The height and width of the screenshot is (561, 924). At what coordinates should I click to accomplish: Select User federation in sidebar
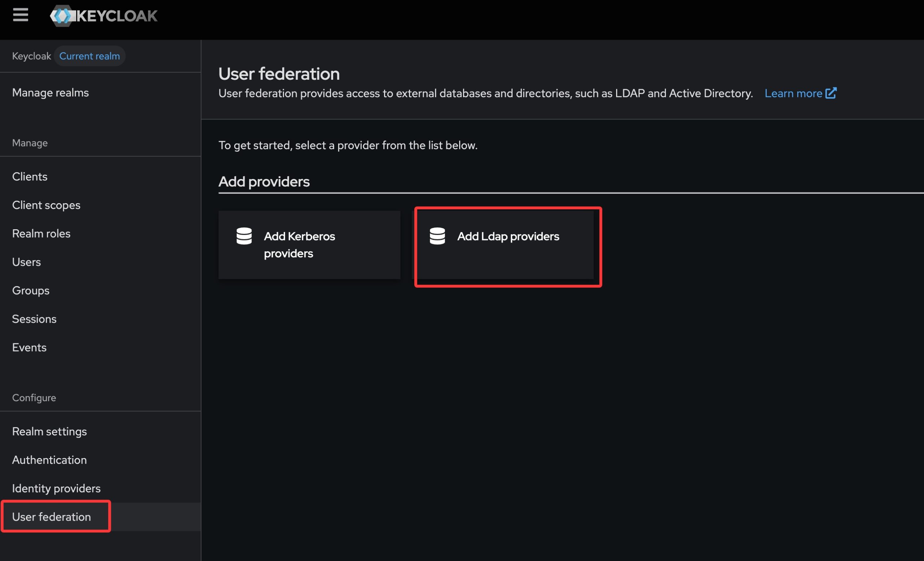pyautogui.click(x=100, y=517)
